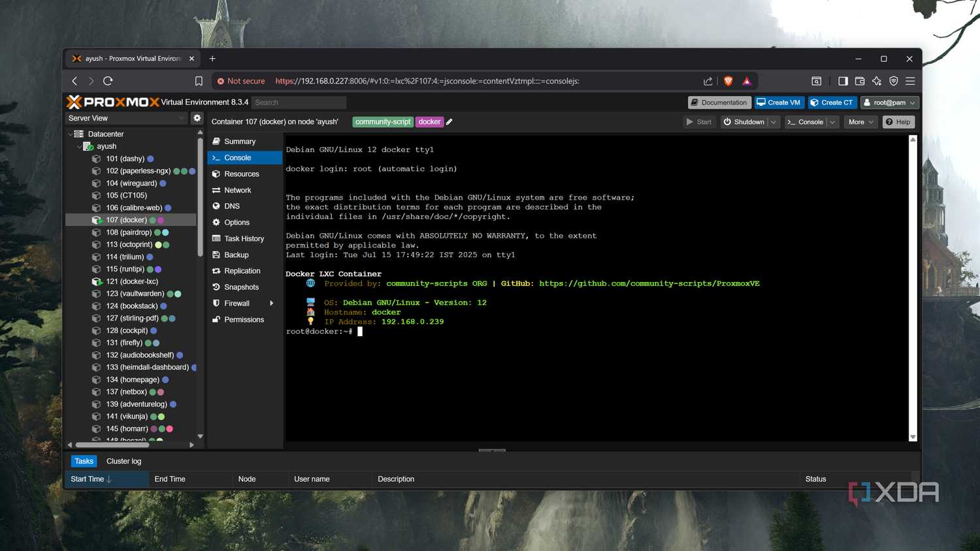Open the Console view for container 107
Image resolution: width=980 pixels, height=551 pixels.
click(x=237, y=157)
